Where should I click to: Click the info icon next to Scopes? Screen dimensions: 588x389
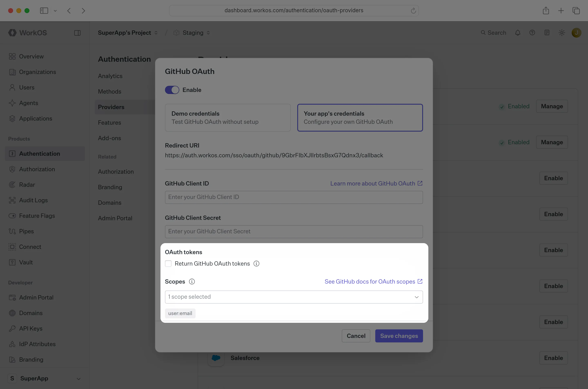tap(192, 282)
